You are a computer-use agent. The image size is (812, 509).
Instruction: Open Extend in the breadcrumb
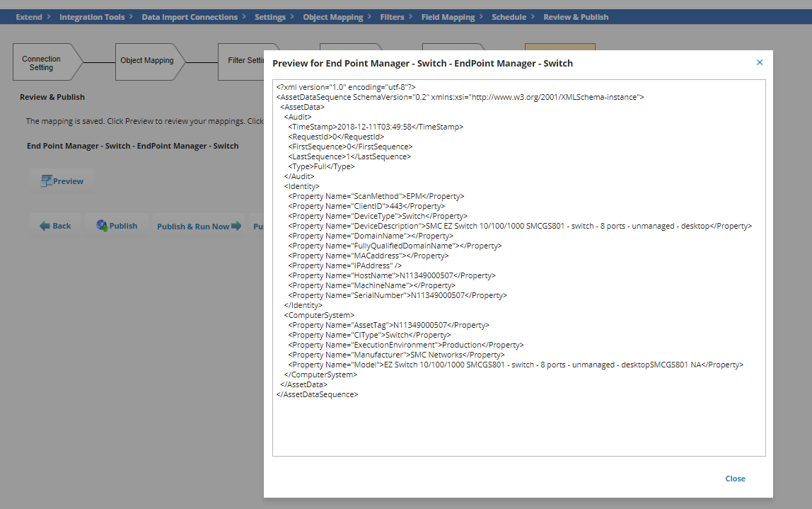pos(29,17)
